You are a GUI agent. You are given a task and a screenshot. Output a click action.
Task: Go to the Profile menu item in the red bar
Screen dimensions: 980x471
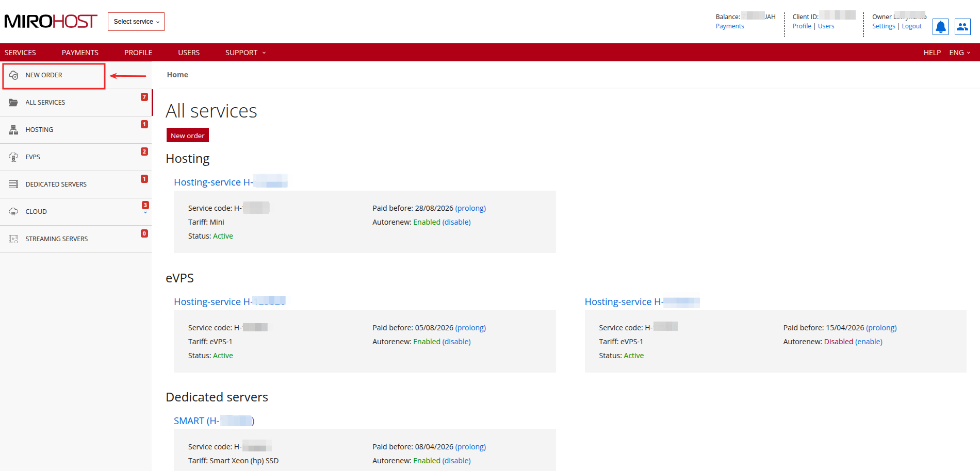[x=138, y=53]
